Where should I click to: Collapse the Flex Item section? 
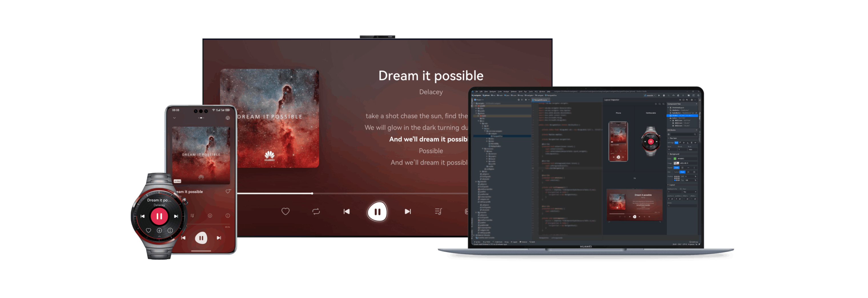coord(668,138)
